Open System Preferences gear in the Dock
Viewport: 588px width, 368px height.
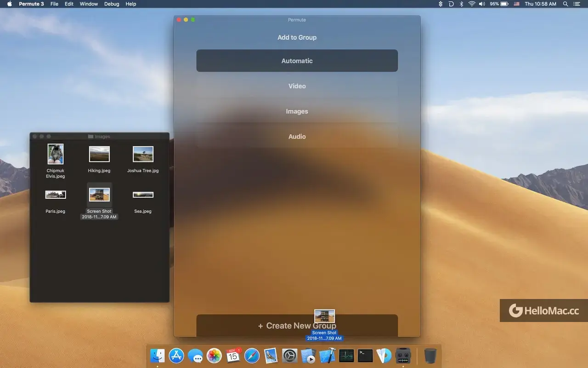coord(289,356)
